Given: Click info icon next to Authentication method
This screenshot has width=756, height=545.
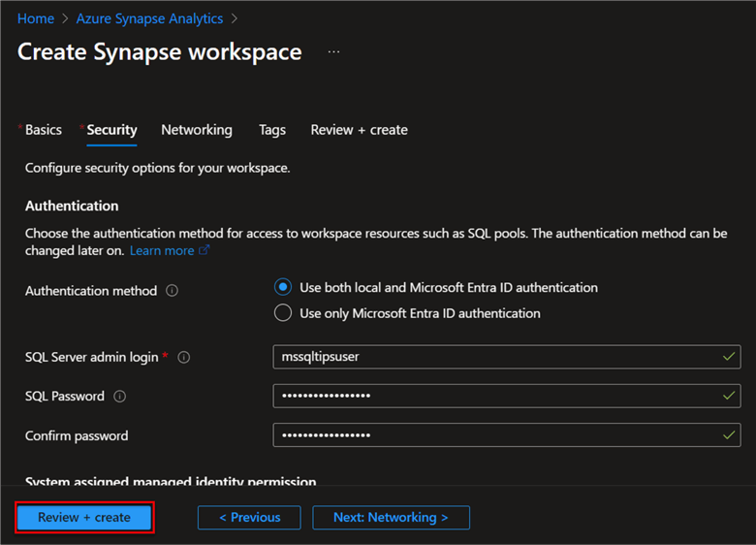Looking at the screenshot, I should click(x=172, y=291).
